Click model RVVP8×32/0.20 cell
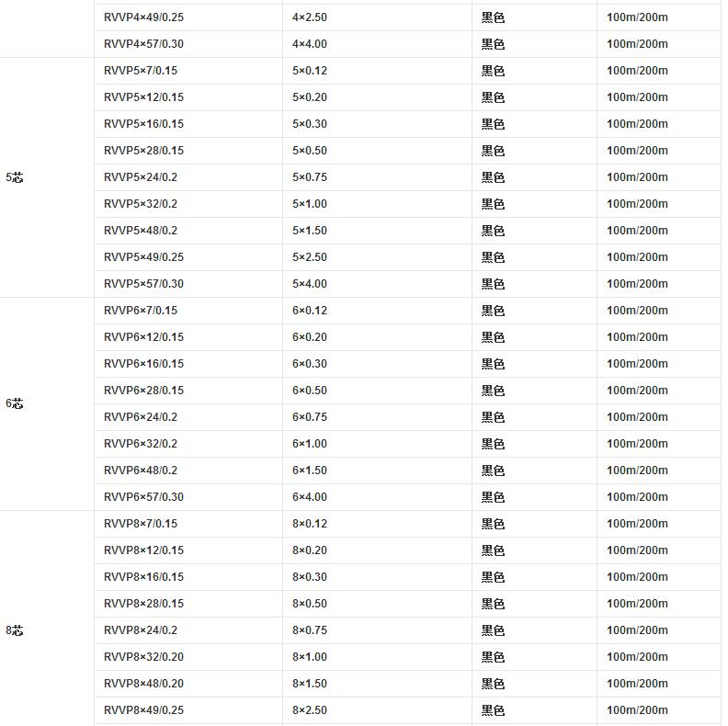 [x=143, y=657]
